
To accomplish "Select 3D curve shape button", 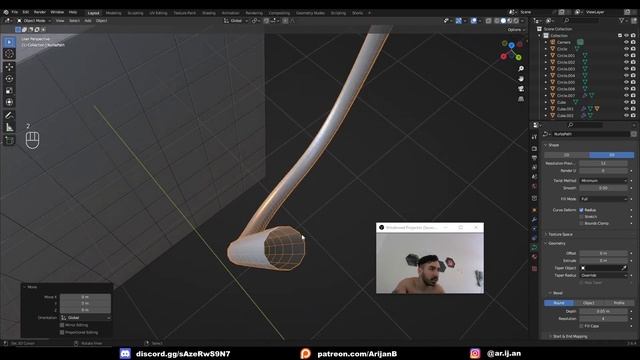I will click(611, 155).
